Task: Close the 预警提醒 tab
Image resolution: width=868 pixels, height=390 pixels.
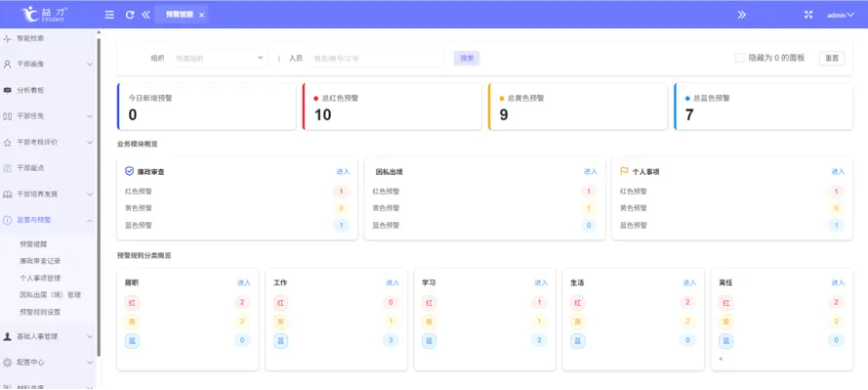Action: coord(201,15)
